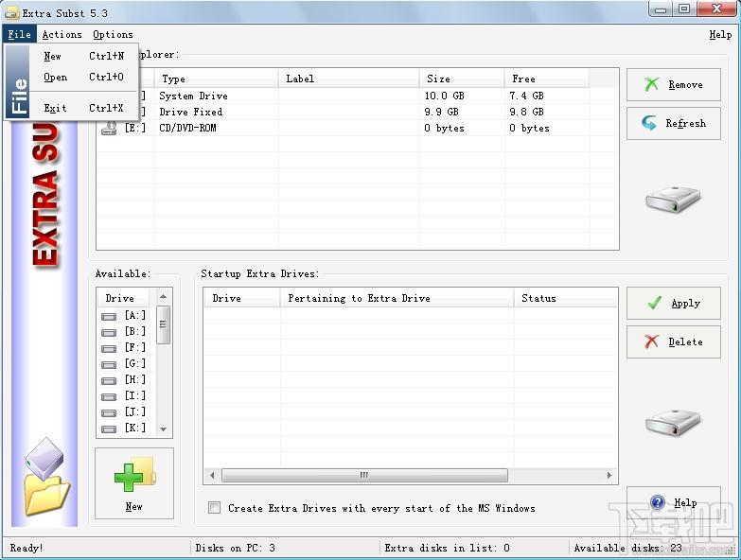Image resolution: width=741 pixels, height=560 pixels.
Task: Sort by Size column header
Action: (462, 79)
